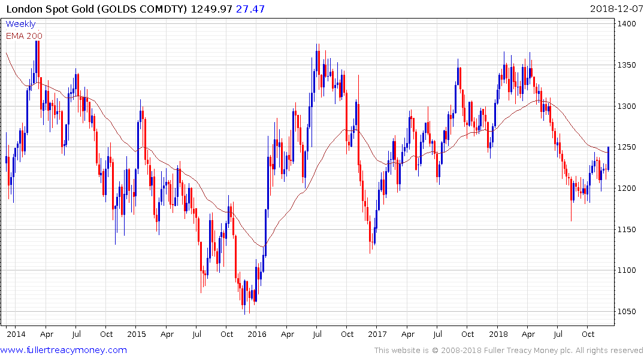
Task: Select the 1300 price axis label
Action: (627, 107)
